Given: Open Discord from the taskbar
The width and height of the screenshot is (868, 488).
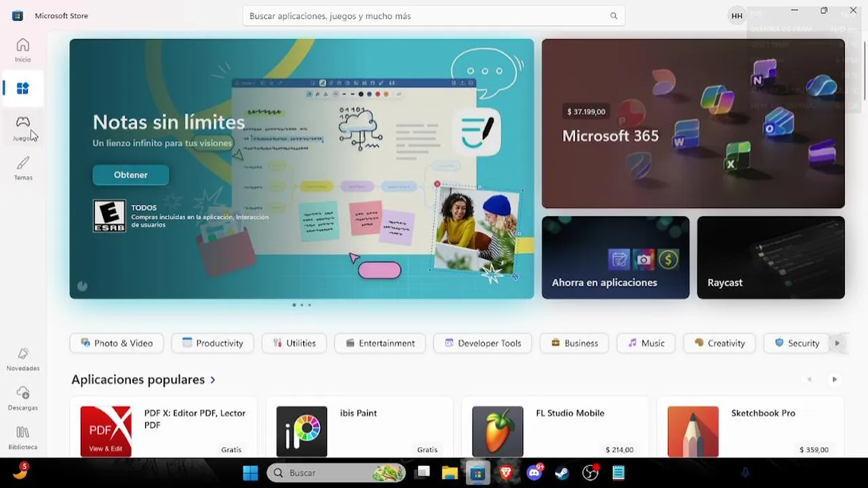Looking at the screenshot, I should point(534,472).
